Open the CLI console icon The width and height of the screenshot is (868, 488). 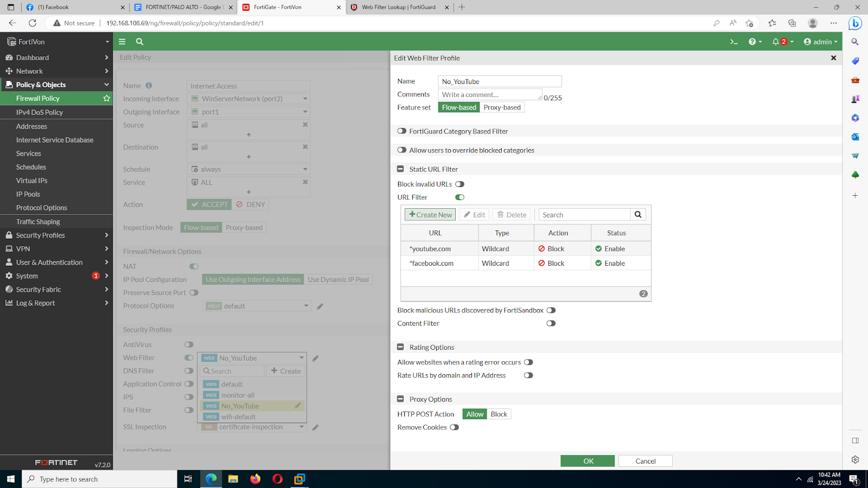tap(734, 42)
